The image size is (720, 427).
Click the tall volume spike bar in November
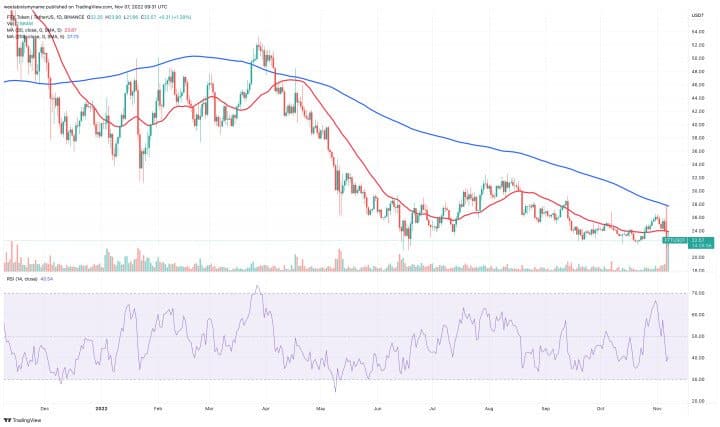pos(666,250)
